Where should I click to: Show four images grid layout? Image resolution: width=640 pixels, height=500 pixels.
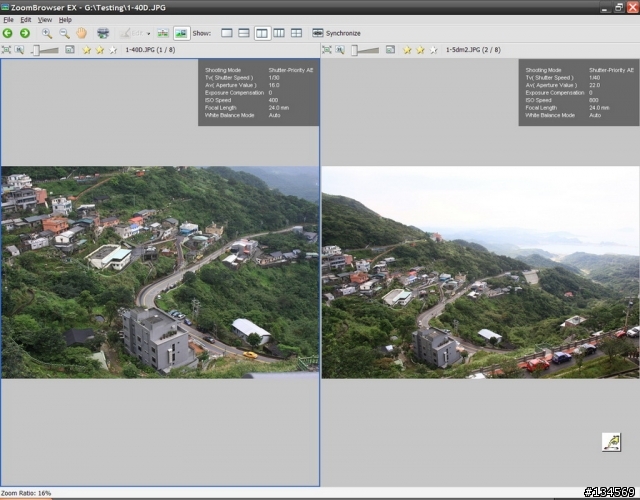pyautogui.click(x=296, y=33)
